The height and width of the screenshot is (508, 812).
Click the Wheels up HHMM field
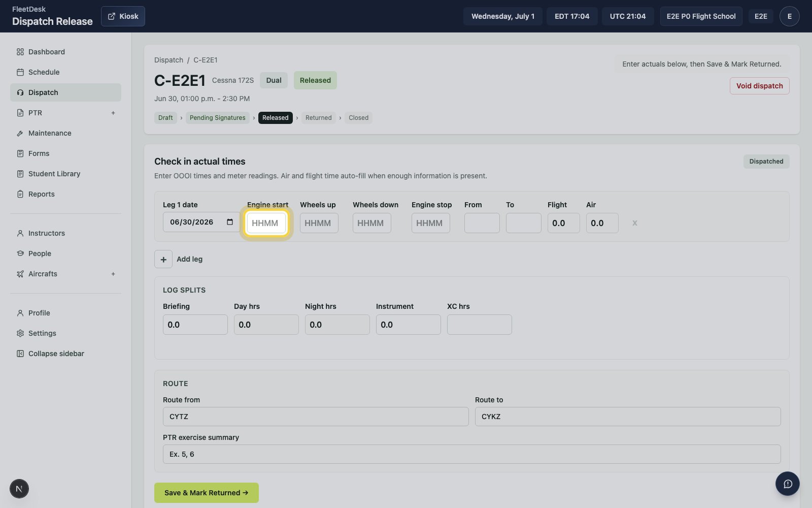click(319, 223)
